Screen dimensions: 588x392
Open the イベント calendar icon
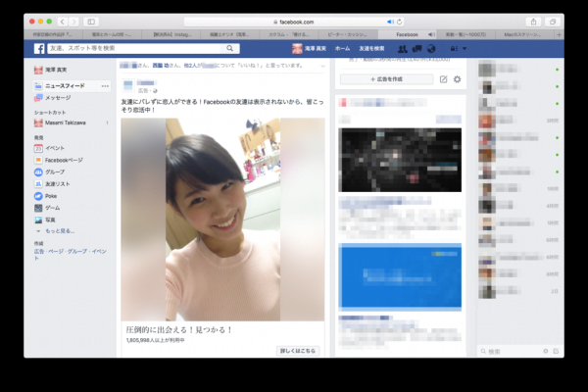tap(38, 147)
